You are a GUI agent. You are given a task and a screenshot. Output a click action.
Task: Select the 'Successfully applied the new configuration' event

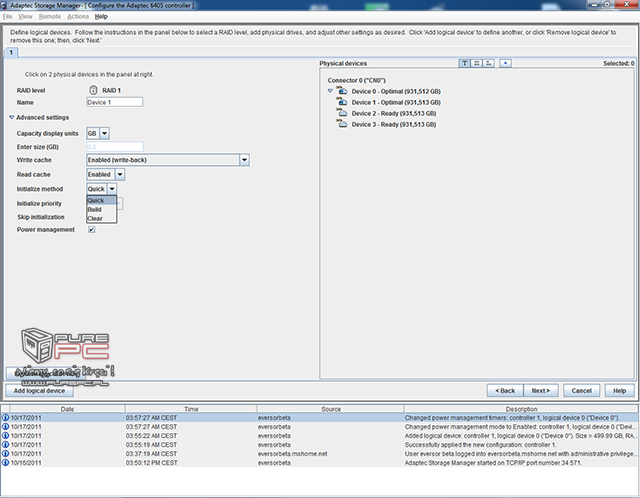480,445
